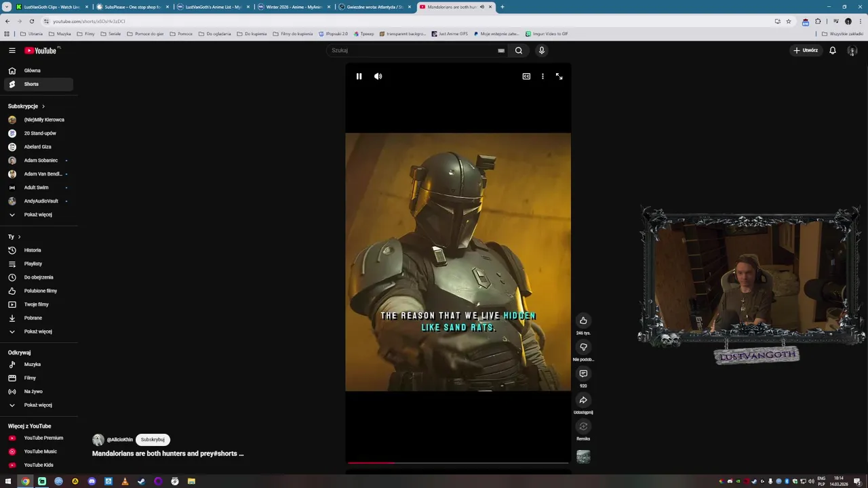
Task: Open Playlisty in the sidebar
Action: [x=38, y=264]
